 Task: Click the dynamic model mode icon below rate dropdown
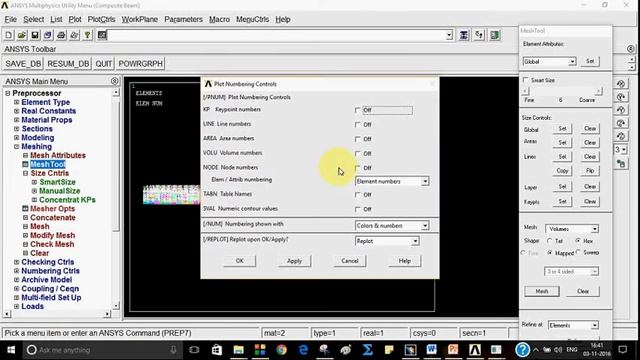point(621,164)
